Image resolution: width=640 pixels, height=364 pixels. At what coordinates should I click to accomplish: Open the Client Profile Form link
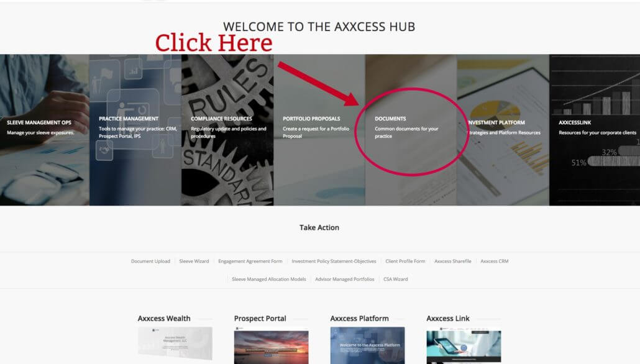coord(405,261)
